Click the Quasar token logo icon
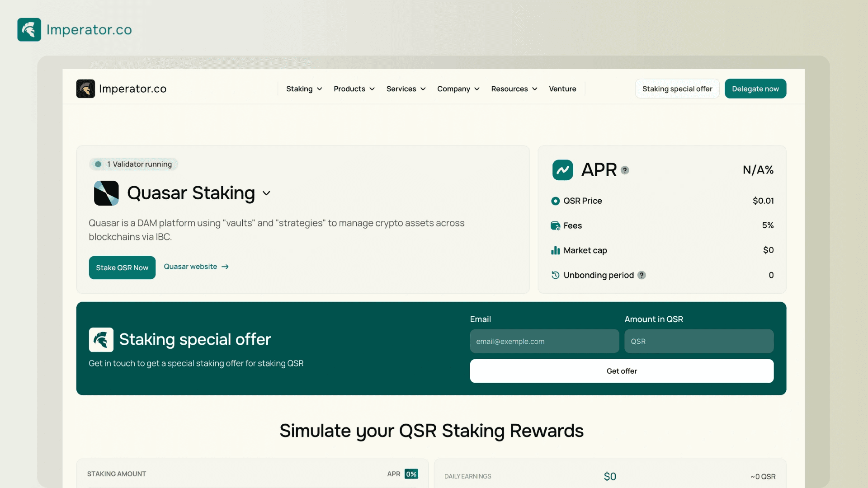The image size is (868, 488). tap(106, 192)
